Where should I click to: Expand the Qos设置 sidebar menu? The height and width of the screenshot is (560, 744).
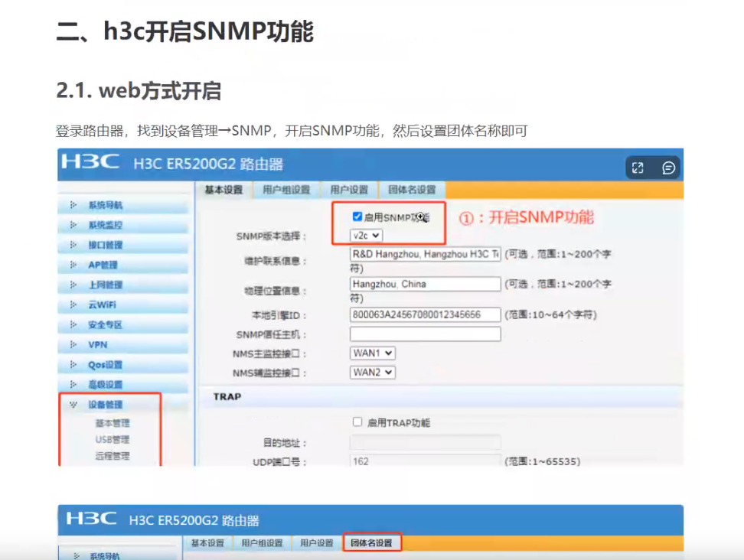click(x=123, y=365)
